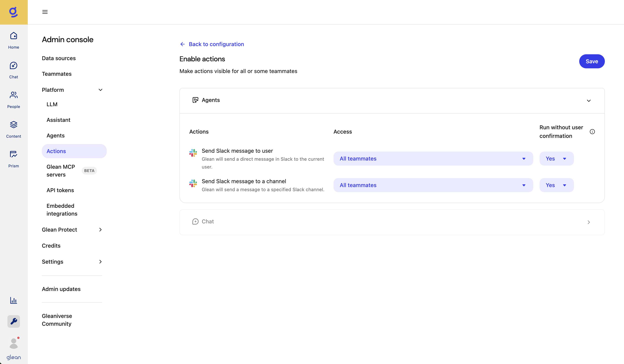Open access dropdown for Slack channel message

pos(433,185)
